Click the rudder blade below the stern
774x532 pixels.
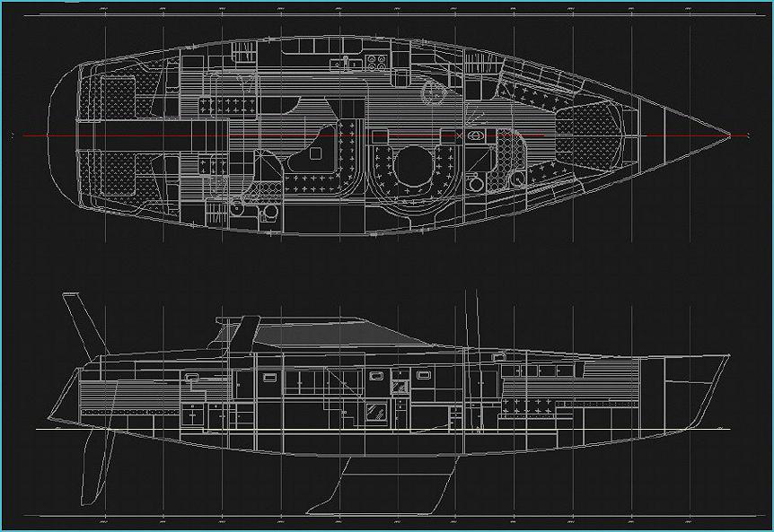pos(96,466)
